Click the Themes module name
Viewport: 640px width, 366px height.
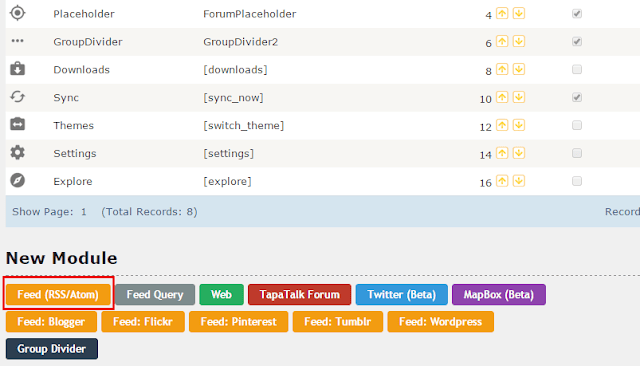pos(73,125)
